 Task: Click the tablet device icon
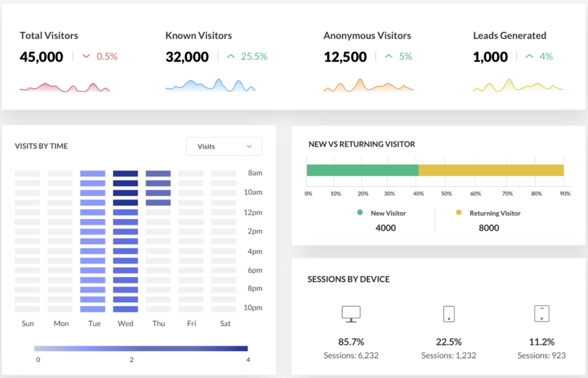click(x=541, y=313)
